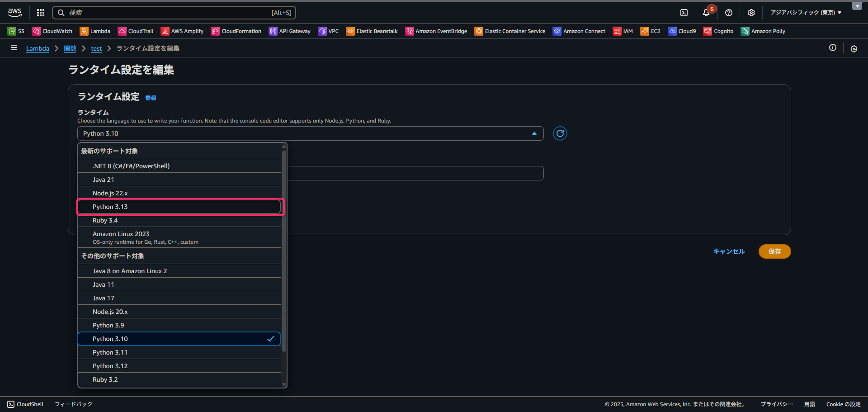Image resolution: width=868 pixels, height=412 pixels.
Task: Open the hamburger side navigation menu
Action: pyautogui.click(x=14, y=48)
